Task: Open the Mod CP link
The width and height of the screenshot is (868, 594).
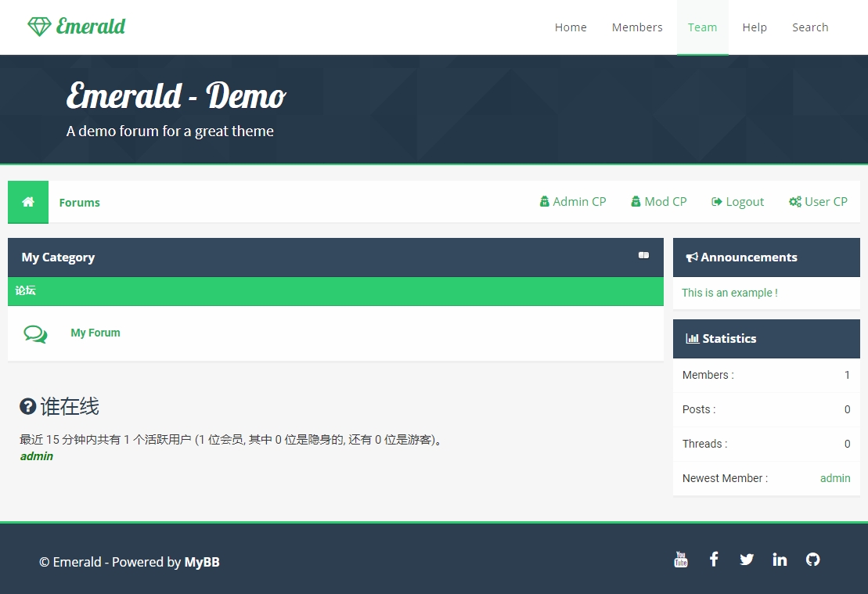Action: 659,202
